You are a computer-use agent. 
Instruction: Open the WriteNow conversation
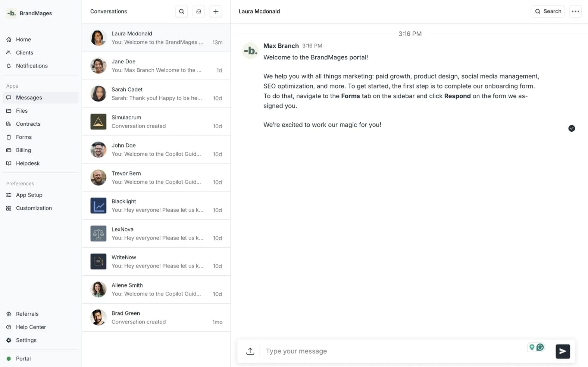pos(156,262)
